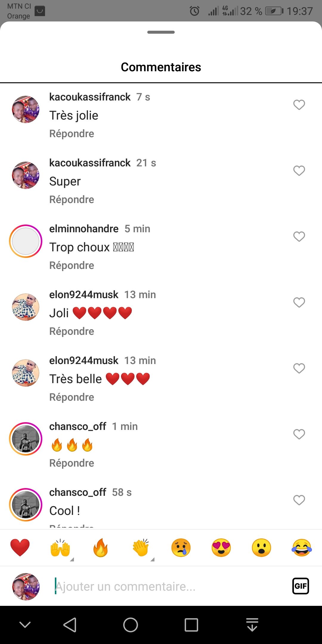
Task: Focus the 'Ajouter un commentaire' field
Action: 167,586
